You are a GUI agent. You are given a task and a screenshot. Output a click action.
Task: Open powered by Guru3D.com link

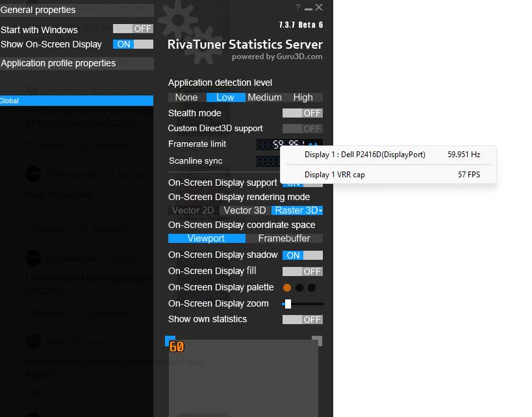click(277, 57)
